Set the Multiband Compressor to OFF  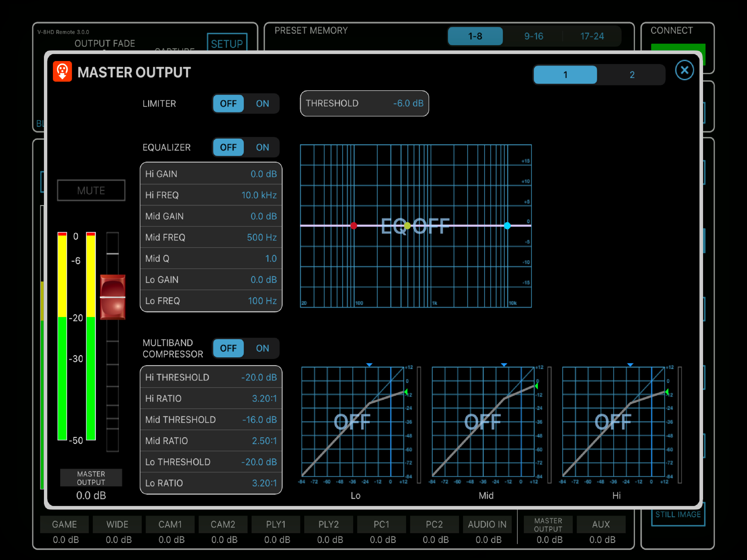tap(228, 348)
